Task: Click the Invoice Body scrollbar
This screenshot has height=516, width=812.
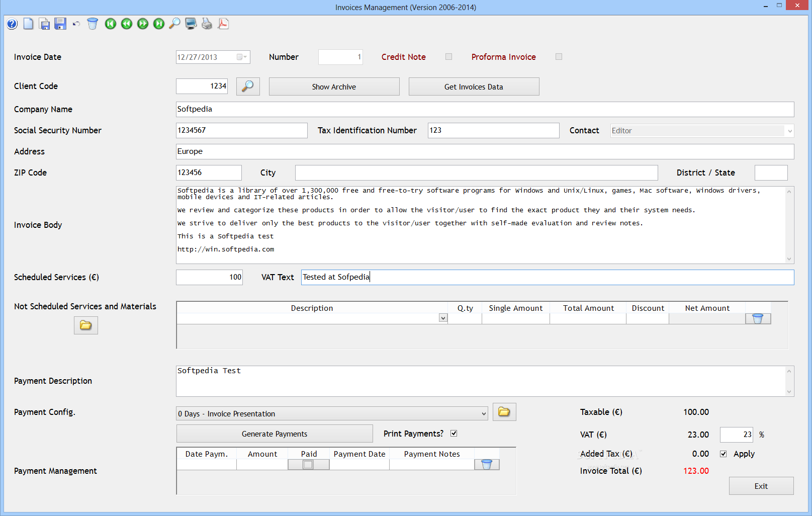Action: [x=789, y=225]
